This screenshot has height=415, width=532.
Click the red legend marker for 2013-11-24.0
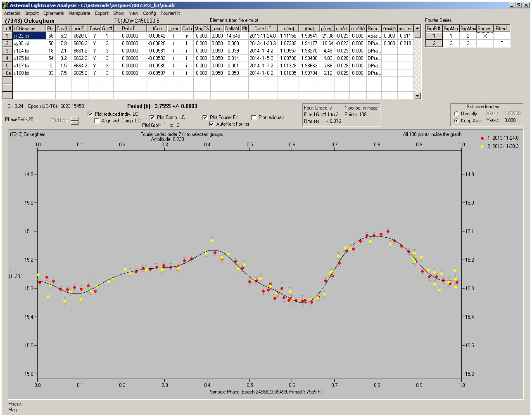pos(482,138)
